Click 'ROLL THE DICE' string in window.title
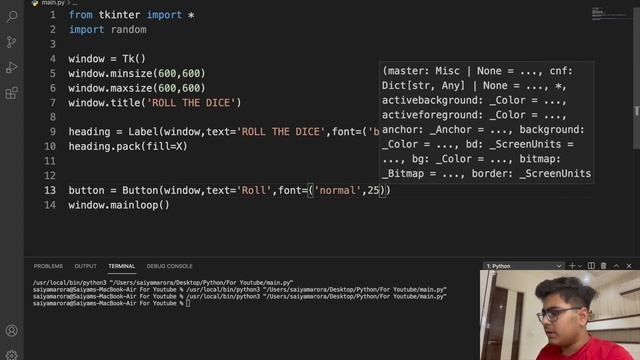The height and width of the screenshot is (360, 640). click(x=191, y=103)
